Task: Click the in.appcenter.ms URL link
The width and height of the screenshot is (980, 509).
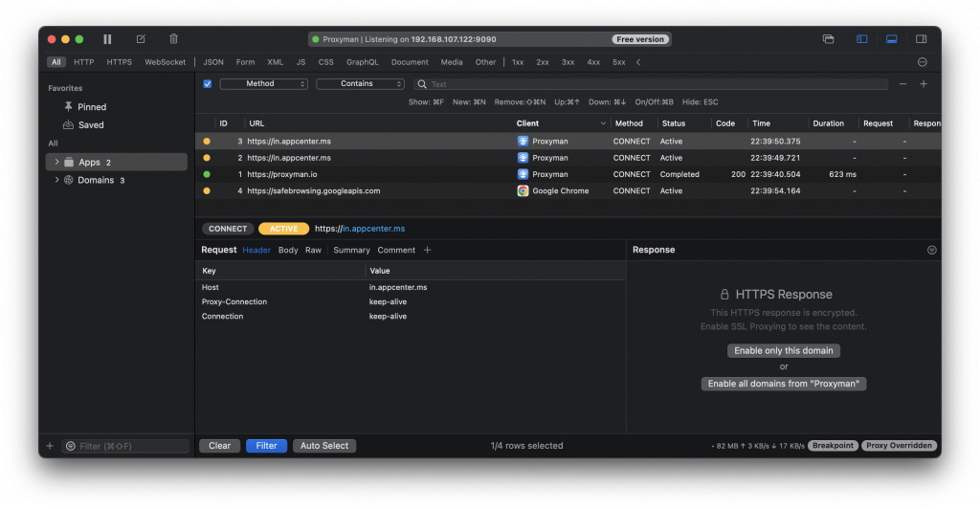Action: (x=374, y=229)
